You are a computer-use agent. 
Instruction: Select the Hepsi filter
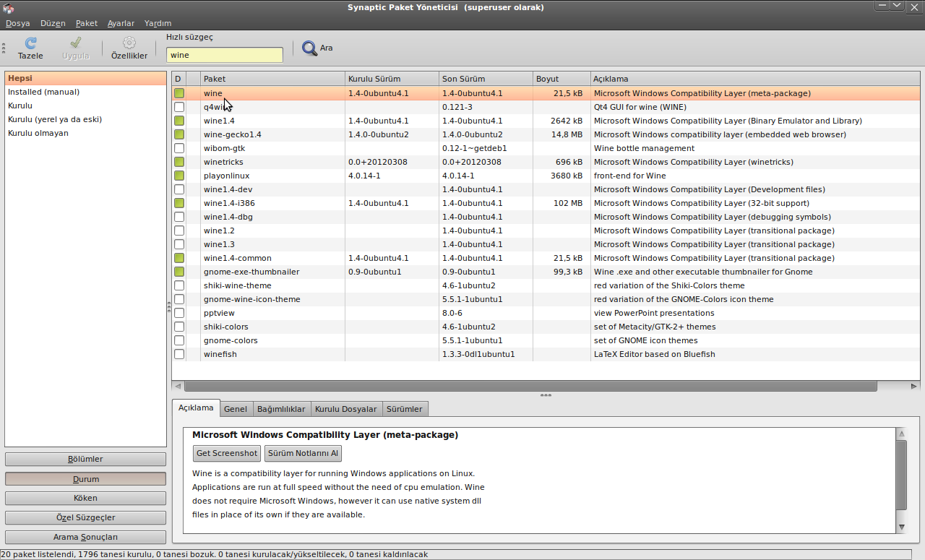point(85,78)
